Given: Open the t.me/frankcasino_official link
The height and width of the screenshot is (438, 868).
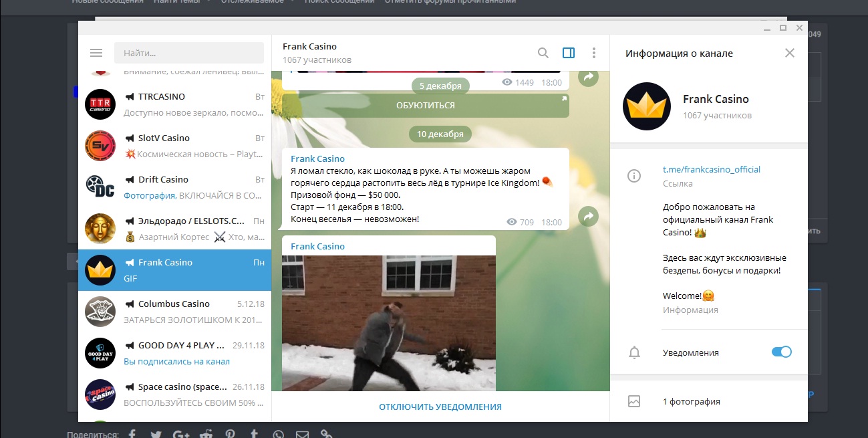Looking at the screenshot, I should (x=712, y=169).
